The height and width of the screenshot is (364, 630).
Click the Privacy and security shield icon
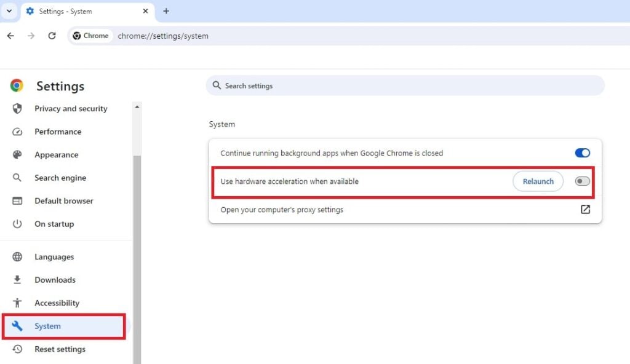tap(17, 109)
